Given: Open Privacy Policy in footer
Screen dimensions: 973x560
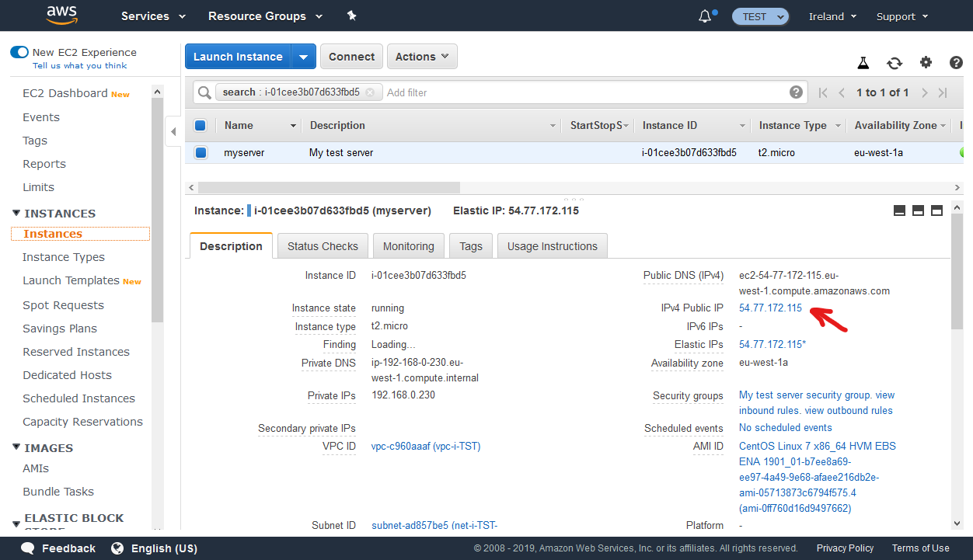Looking at the screenshot, I should click(845, 548).
